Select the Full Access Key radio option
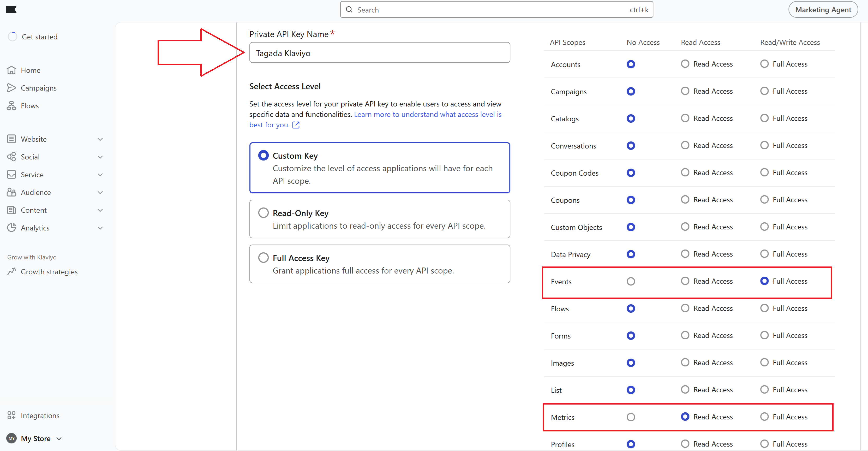 tap(263, 258)
